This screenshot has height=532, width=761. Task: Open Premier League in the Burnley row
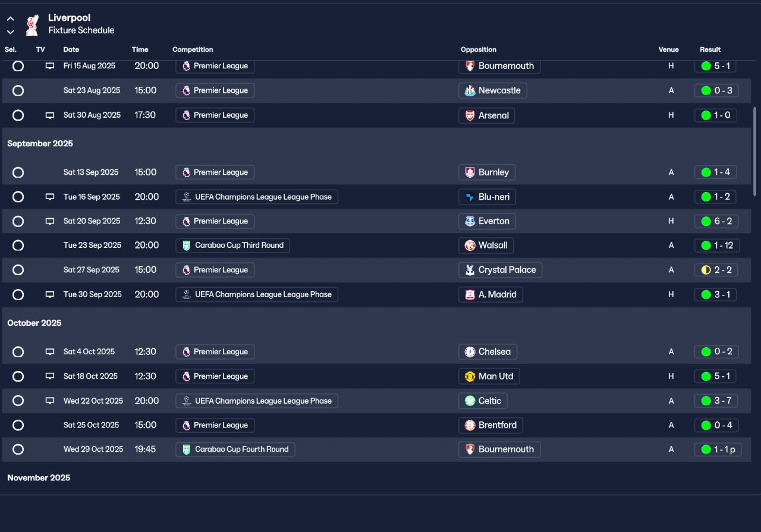[x=215, y=172]
